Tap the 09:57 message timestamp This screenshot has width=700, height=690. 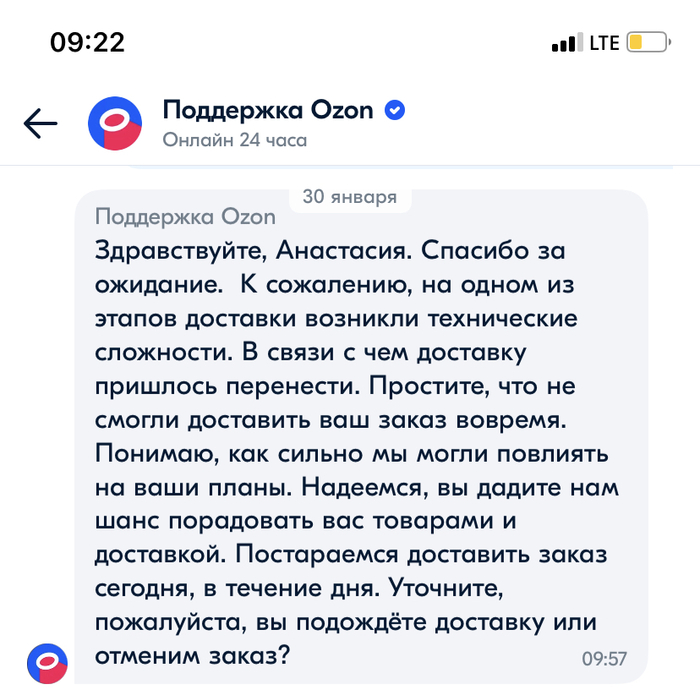click(604, 658)
